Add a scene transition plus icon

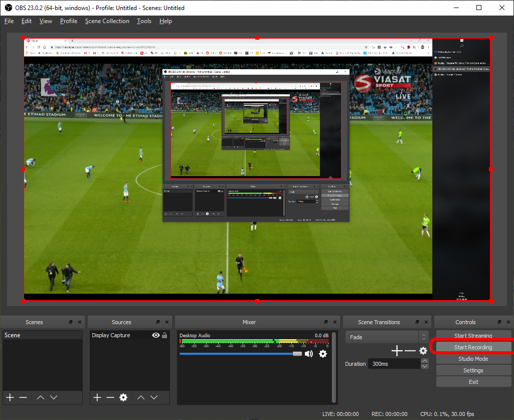click(397, 351)
